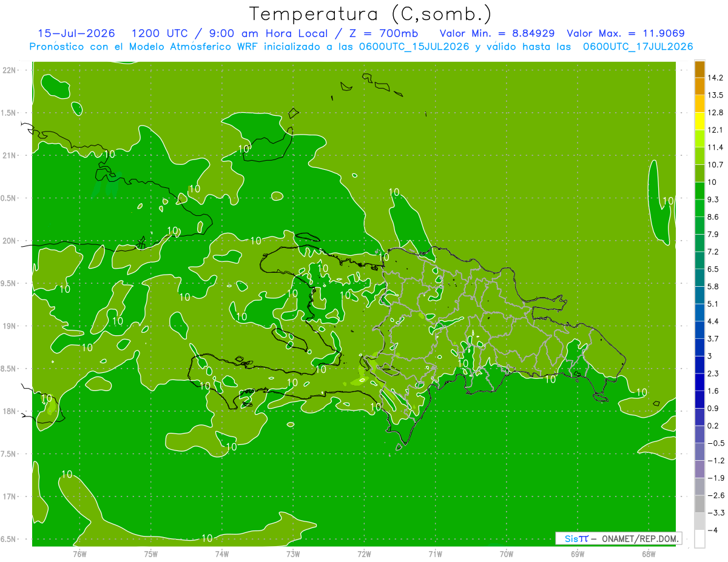This screenshot has width=728, height=562.
Task: Pick the green swatch between 9.3 and 10
Action: [x=699, y=191]
